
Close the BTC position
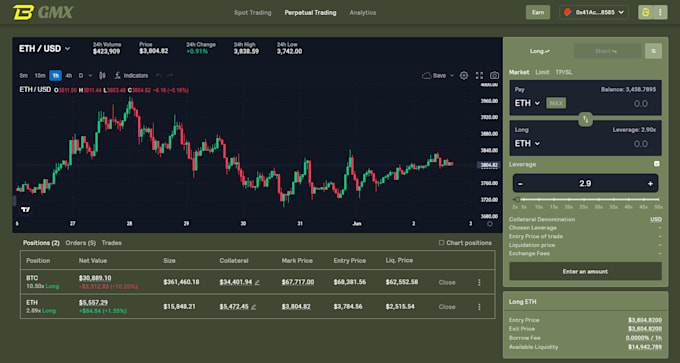pos(447,282)
